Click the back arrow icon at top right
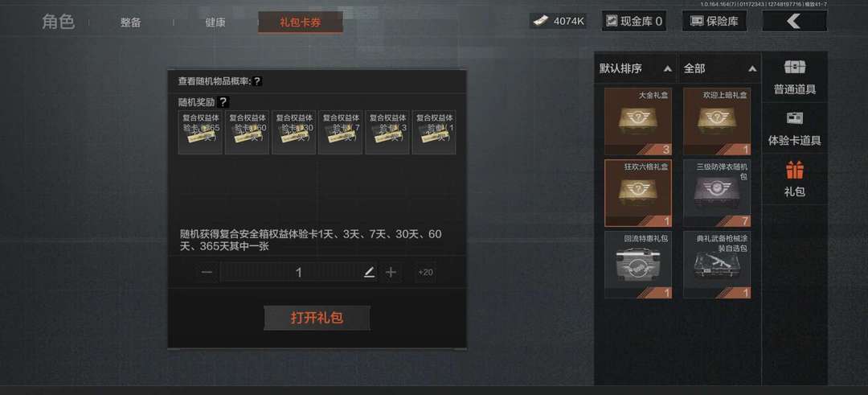868x395 pixels. tap(794, 21)
